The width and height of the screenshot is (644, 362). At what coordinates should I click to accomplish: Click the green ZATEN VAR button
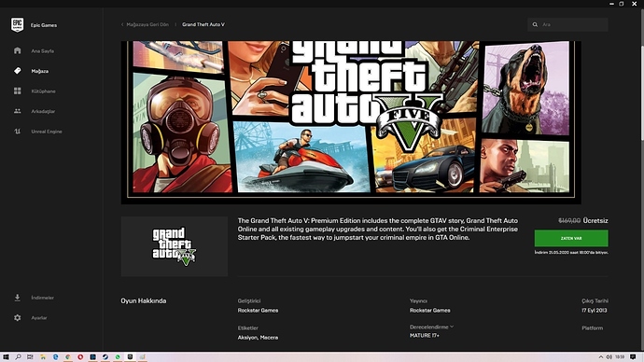[x=571, y=239]
